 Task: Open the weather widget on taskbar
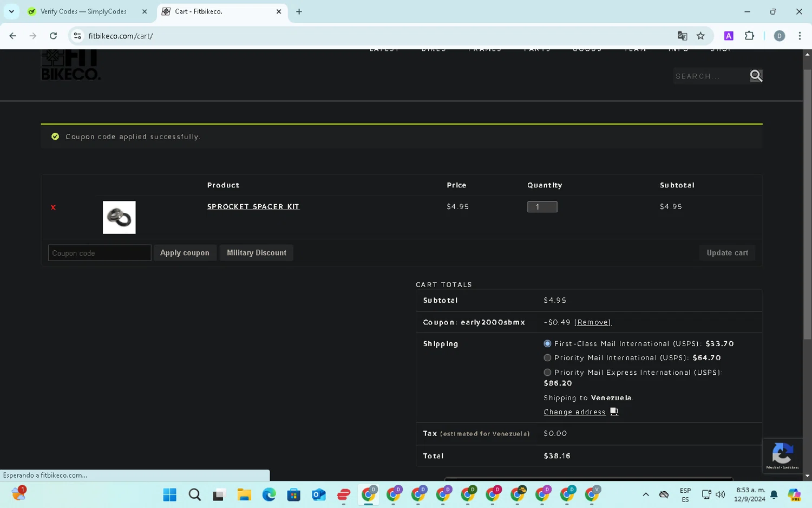tap(19, 493)
